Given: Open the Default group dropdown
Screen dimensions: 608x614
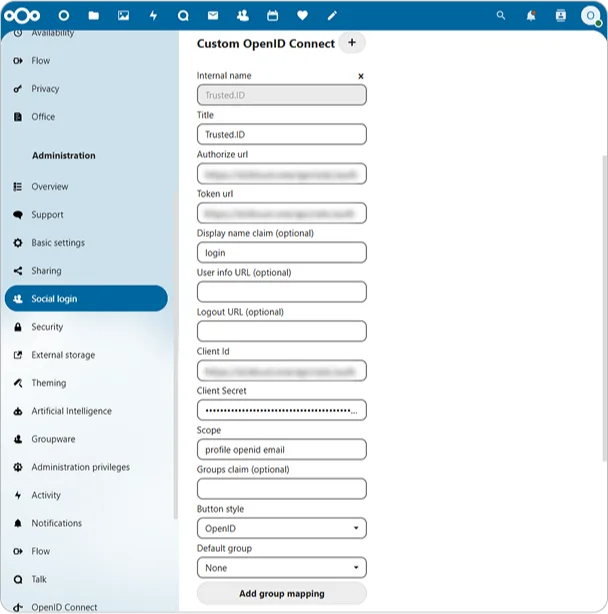Looking at the screenshot, I should click(x=281, y=568).
